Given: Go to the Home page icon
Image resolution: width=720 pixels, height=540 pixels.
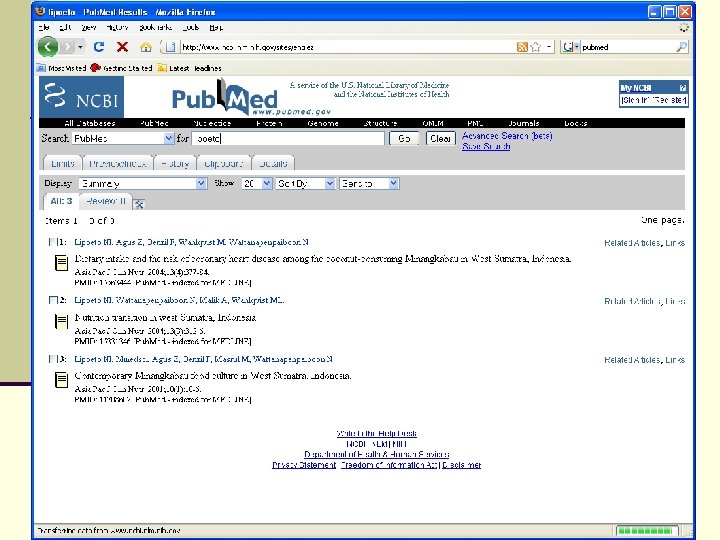Looking at the screenshot, I should pyautogui.click(x=146, y=47).
